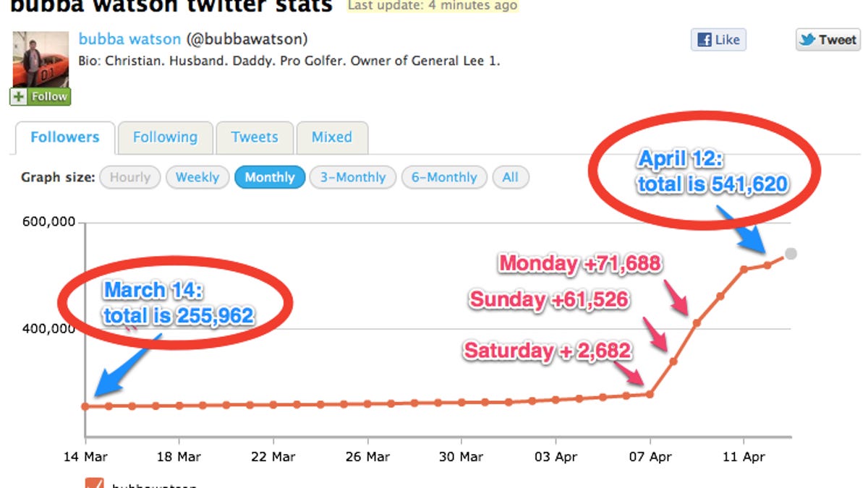Switch to the Followers tab

[64, 137]
